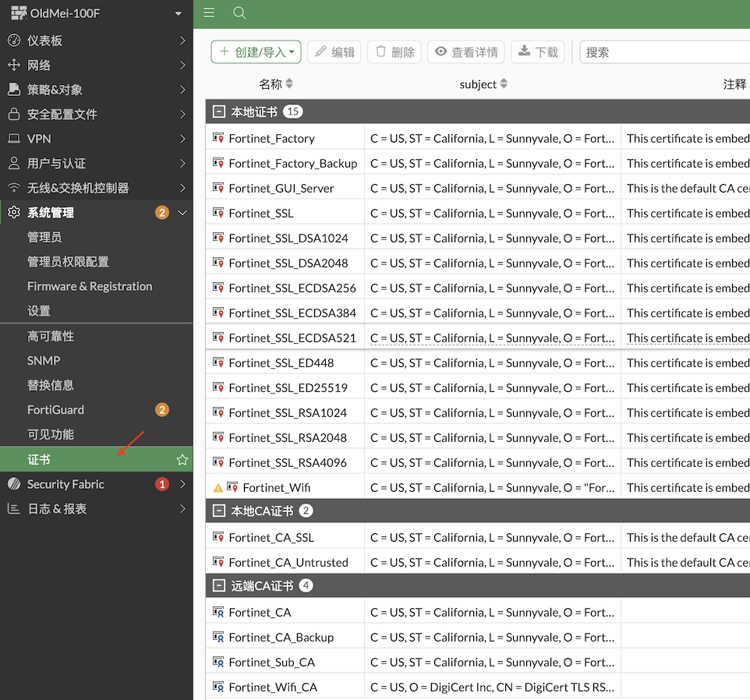The width and height of the screenshot is (750, 700).
Task: Click the 注释 column header
Action: [734, 84]
